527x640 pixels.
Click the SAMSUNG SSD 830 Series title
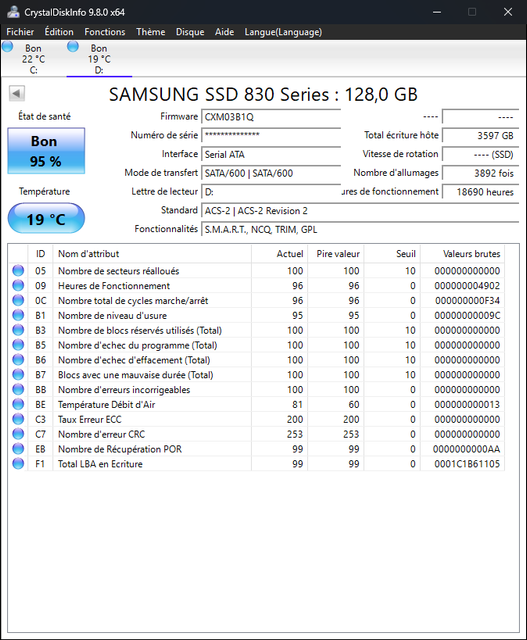point(263,94)
